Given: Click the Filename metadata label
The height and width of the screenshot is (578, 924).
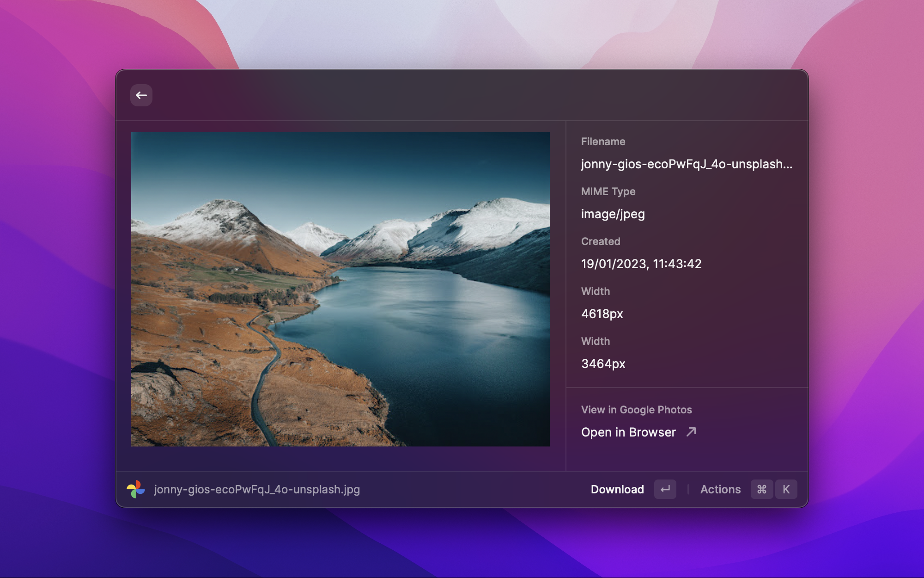Looking at the screenshot, I should coord(603,141).
